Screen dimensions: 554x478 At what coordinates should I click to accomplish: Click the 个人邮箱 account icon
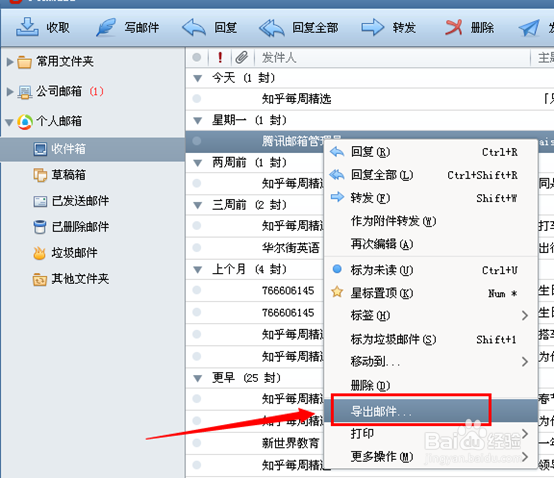pos(25,122)
